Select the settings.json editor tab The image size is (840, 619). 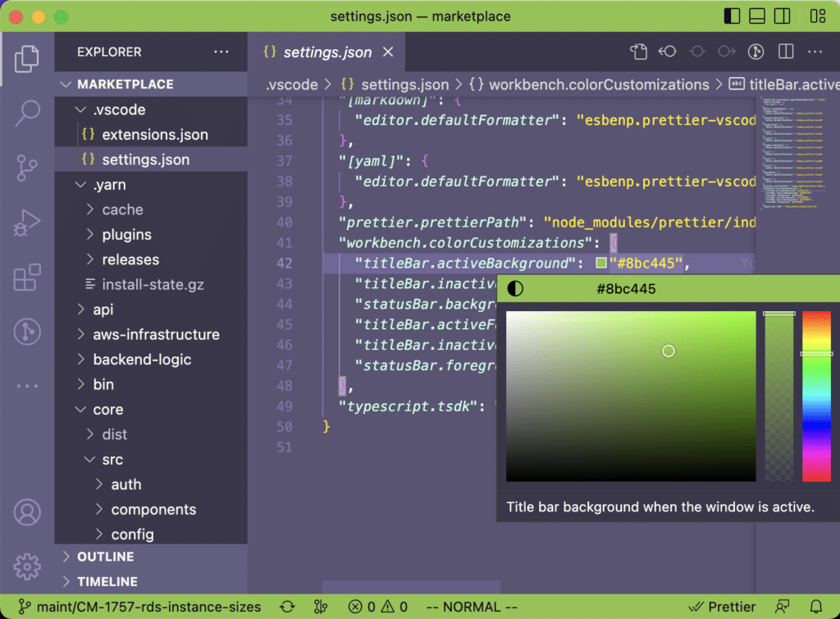point(327,51)
